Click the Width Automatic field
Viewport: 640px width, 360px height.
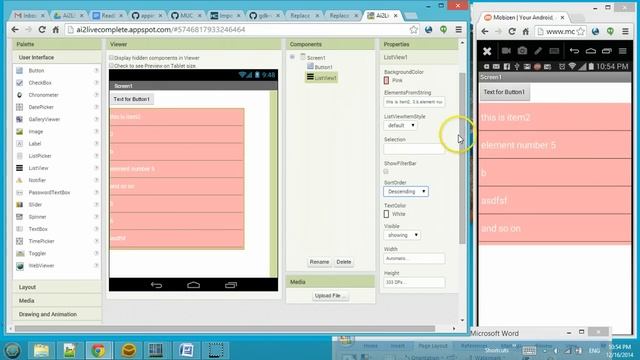coord(414,258)
